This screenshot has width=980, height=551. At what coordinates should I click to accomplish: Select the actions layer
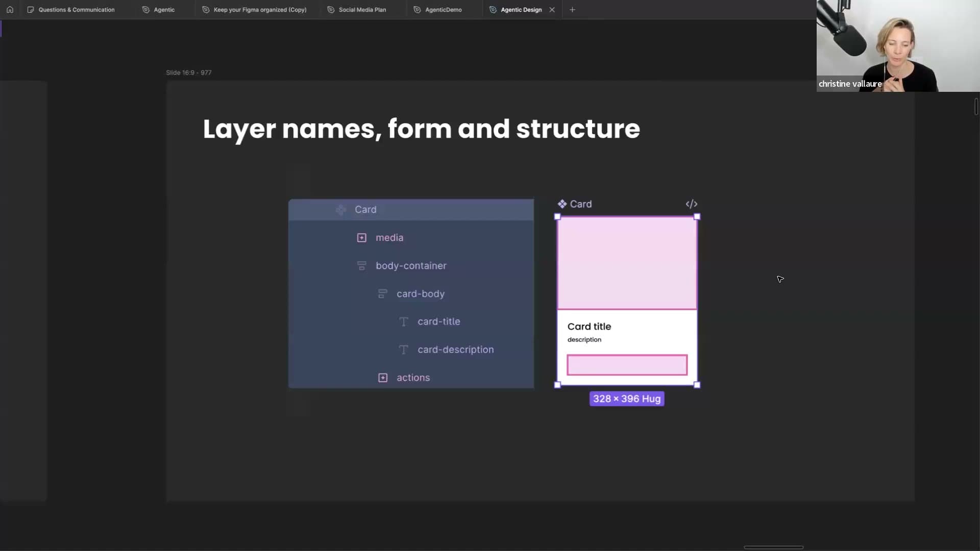pyautogui.click(x=411, y=378)
